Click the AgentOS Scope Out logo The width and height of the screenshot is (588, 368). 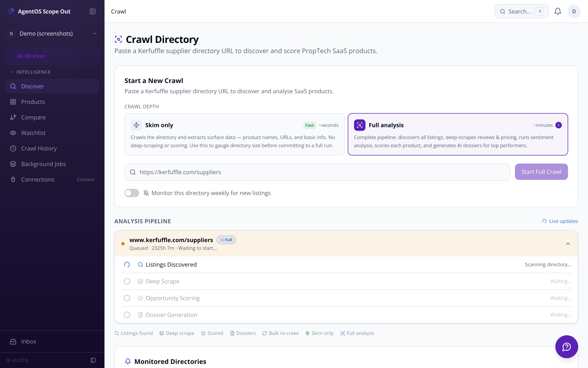click(x=11, y=11)
